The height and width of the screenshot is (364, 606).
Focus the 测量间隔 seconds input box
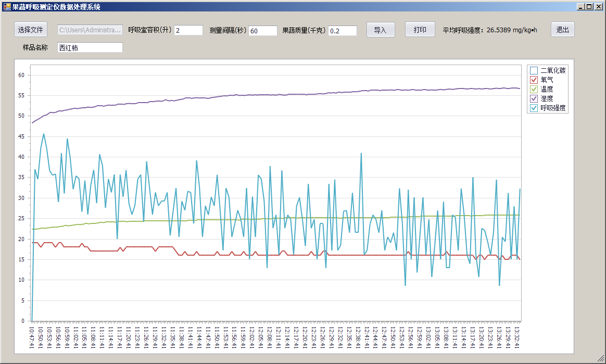click(262, 31)
